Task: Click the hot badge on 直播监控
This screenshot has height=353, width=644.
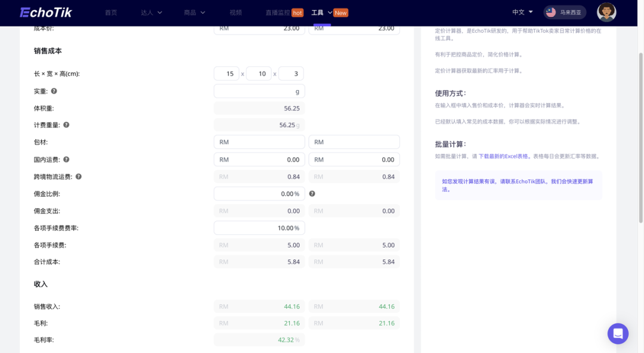Action: tap(298, 13)
